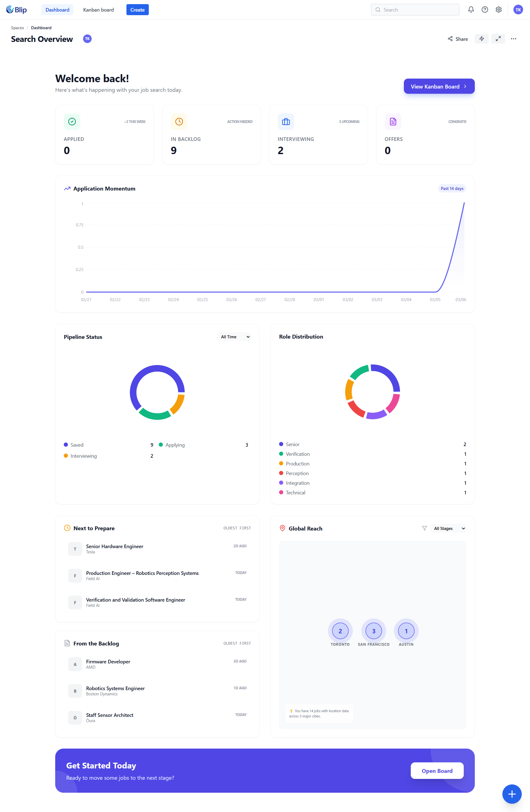Click the lightning quick-actions icon
The image size is (530, 812).
point(481,39)
